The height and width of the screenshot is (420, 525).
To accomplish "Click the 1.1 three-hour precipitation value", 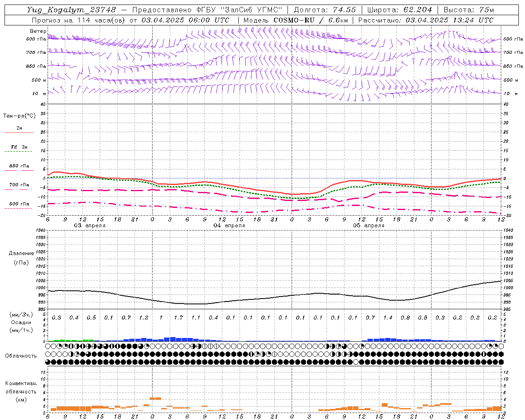I will pos(196,318).
